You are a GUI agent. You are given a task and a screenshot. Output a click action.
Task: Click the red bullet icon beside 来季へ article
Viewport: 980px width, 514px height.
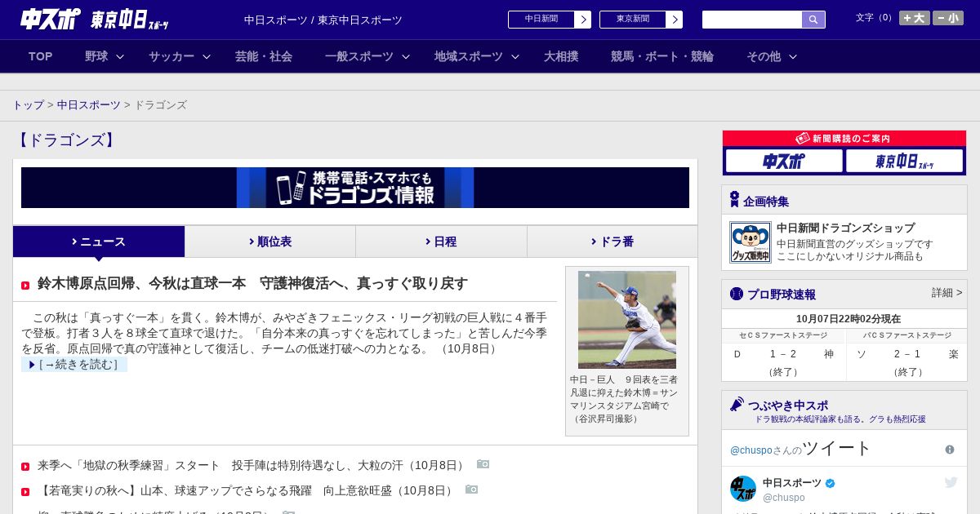[25, 467]
